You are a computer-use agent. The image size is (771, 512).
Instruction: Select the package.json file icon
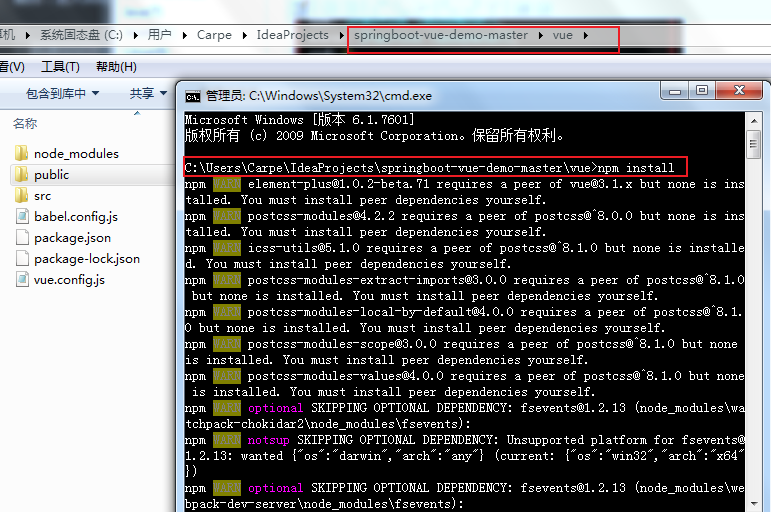pyautogui.click(x=22, y=238)
